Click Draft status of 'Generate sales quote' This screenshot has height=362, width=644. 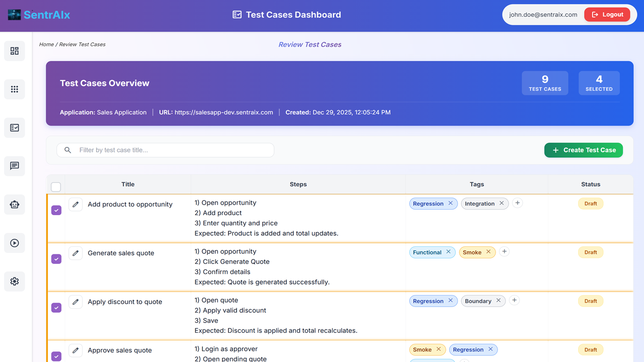point(591,252)
